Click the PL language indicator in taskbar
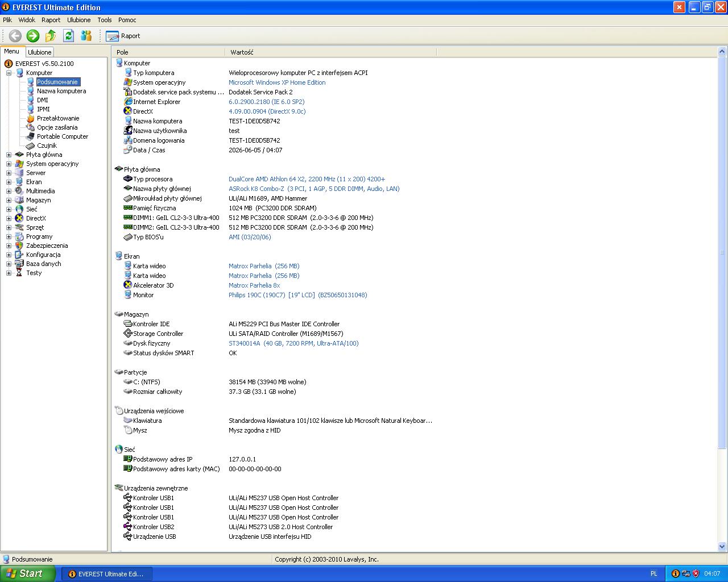728x582 pixels. [x=653, y=574]
